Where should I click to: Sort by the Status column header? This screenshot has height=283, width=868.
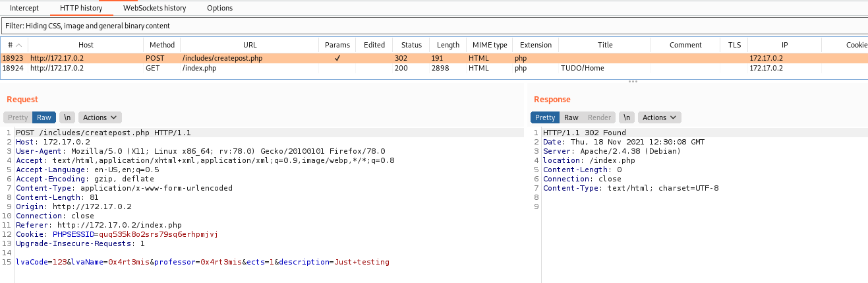[411, 45]
